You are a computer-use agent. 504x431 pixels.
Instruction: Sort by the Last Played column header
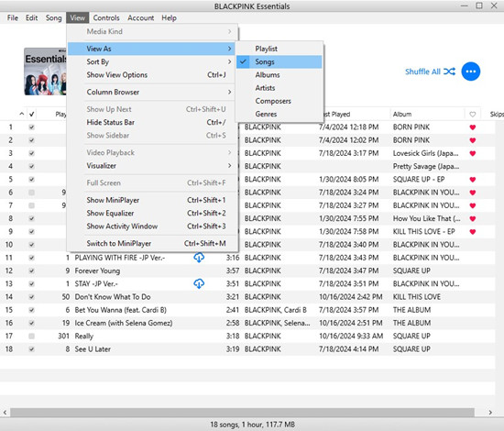[x=336, y=115]
